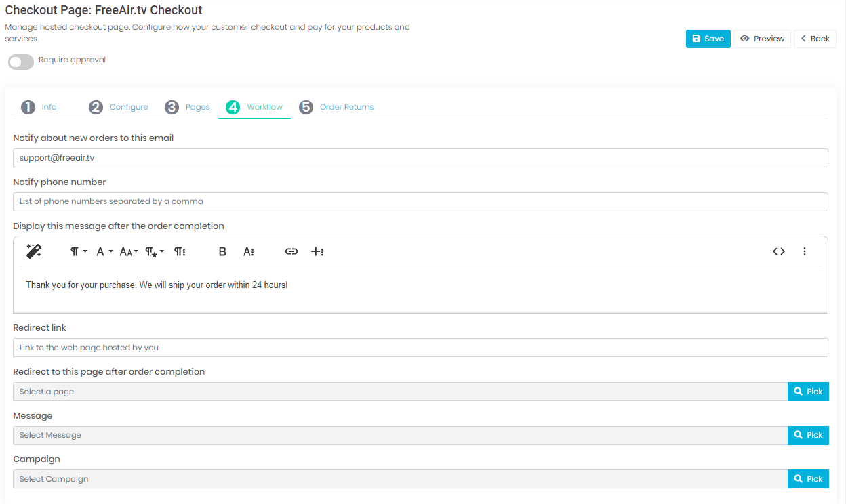Viewport: 846px width, 504px height.
Task: Insert a link using the editor toolbar
Action: click(x=291, y=251)
